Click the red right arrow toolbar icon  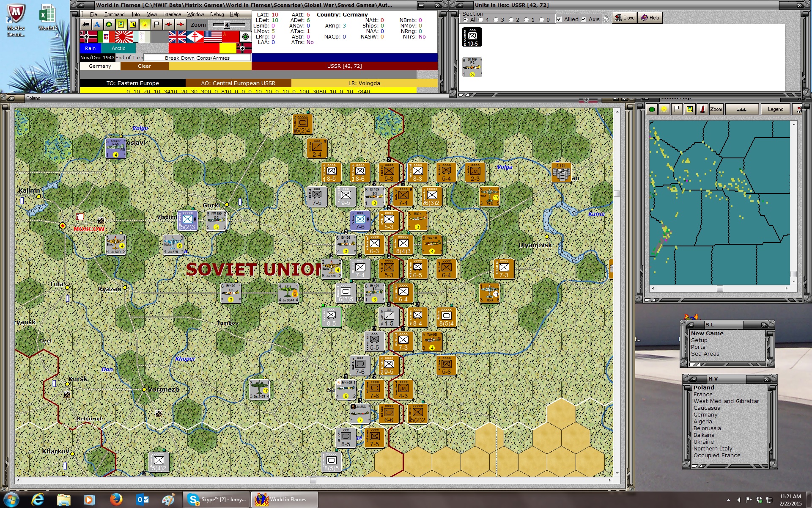[x=180, y=25]
